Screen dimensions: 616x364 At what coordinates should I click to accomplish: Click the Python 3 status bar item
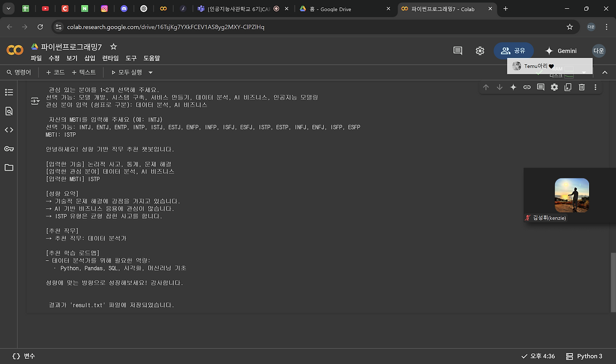point(584,356)
